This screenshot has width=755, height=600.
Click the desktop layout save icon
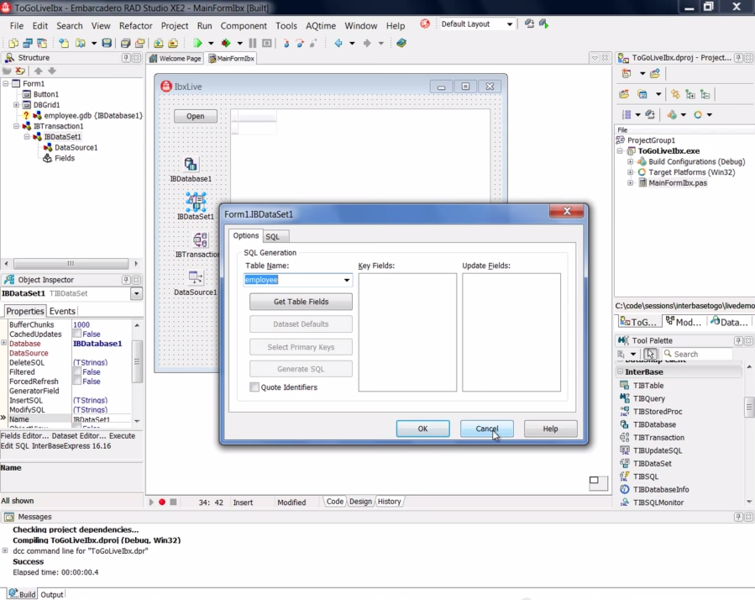tap(529, 24)
